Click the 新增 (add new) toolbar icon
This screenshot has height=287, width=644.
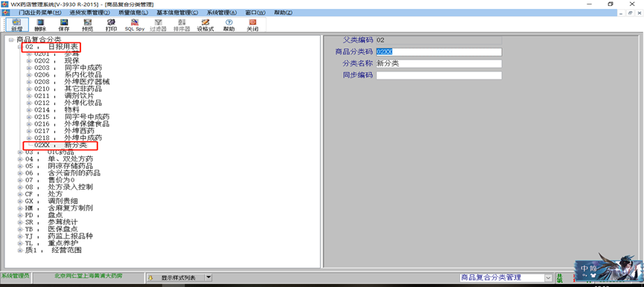pos(17,25)
